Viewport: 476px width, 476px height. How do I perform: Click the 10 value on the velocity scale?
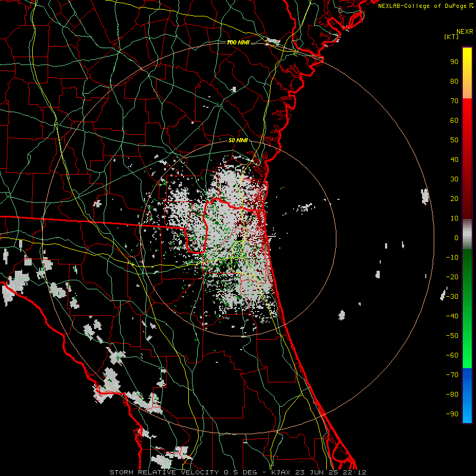[454, 218]
